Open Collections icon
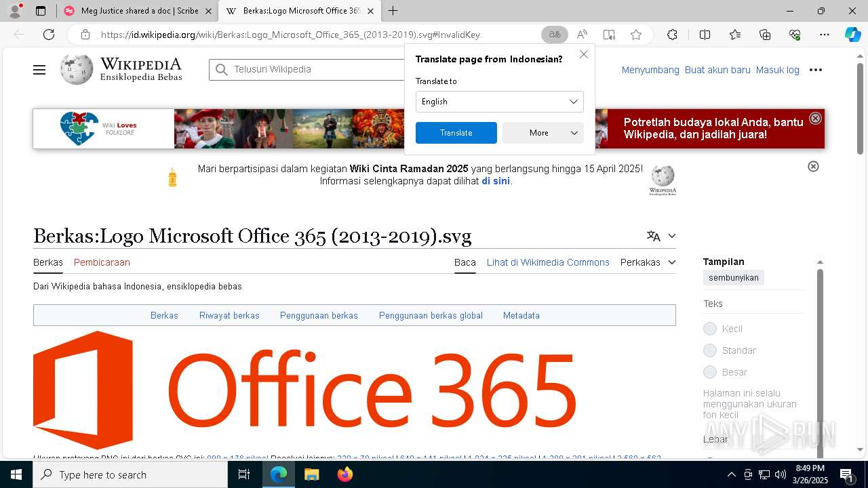868x488 pixels. point(765,35)
